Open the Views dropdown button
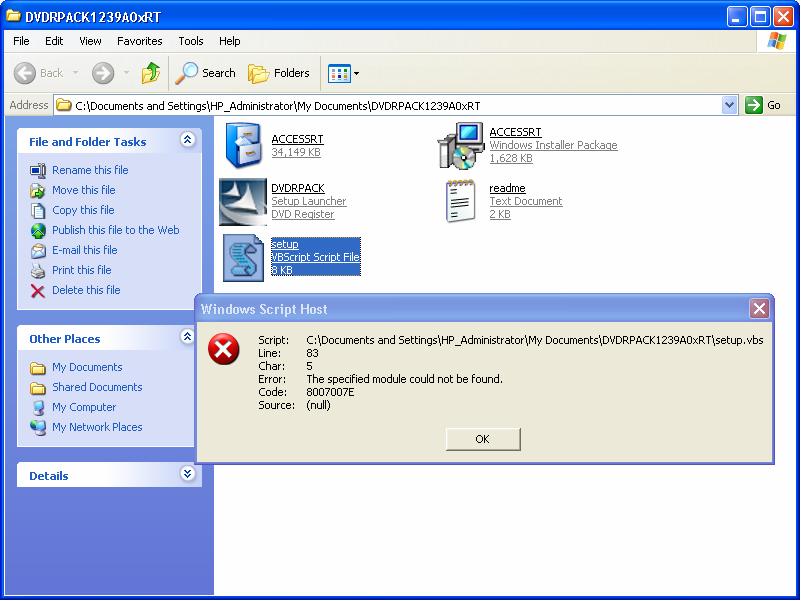Viewport: 801px width, 601px height. (x=343, y=74)
